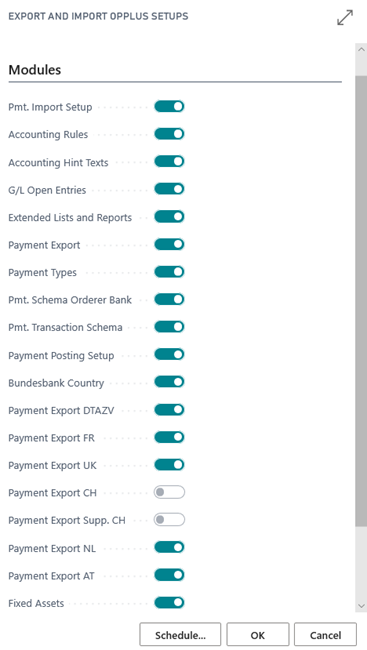The height and width of the screenshot is (650, 367).
Task: Enable Payment Export Supp. CH
Action: [x=169, y=519]
